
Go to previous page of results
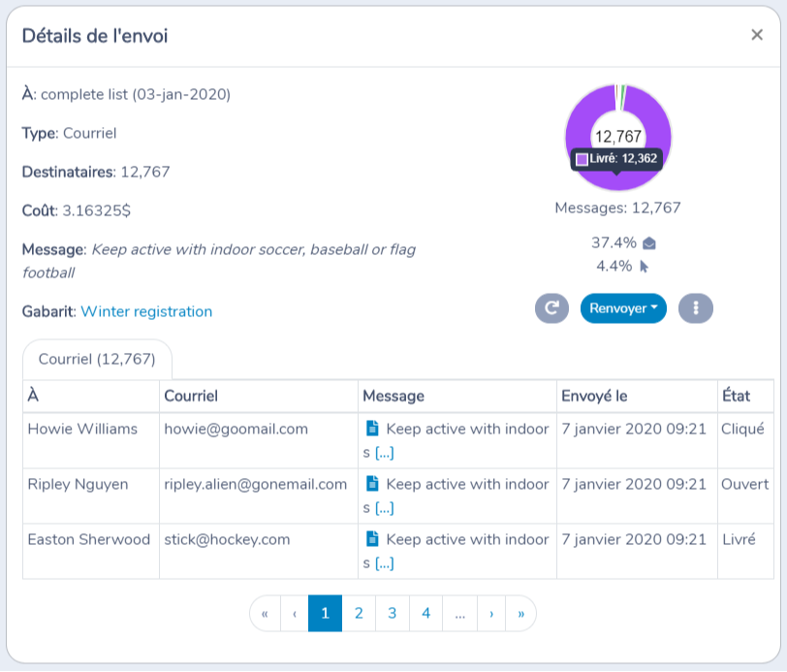coord(295,613)
